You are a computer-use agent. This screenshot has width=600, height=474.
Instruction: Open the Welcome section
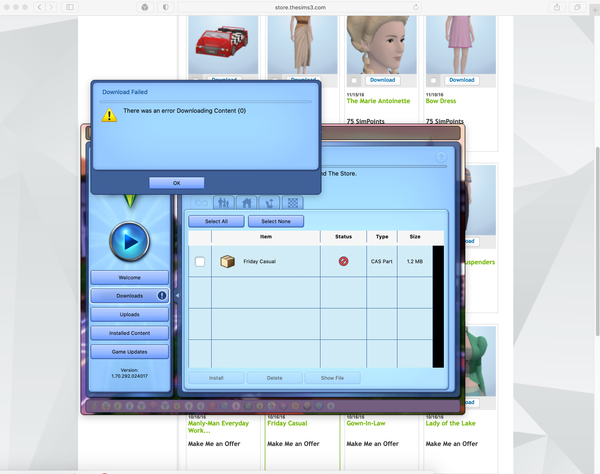click(x=130, y=277)
